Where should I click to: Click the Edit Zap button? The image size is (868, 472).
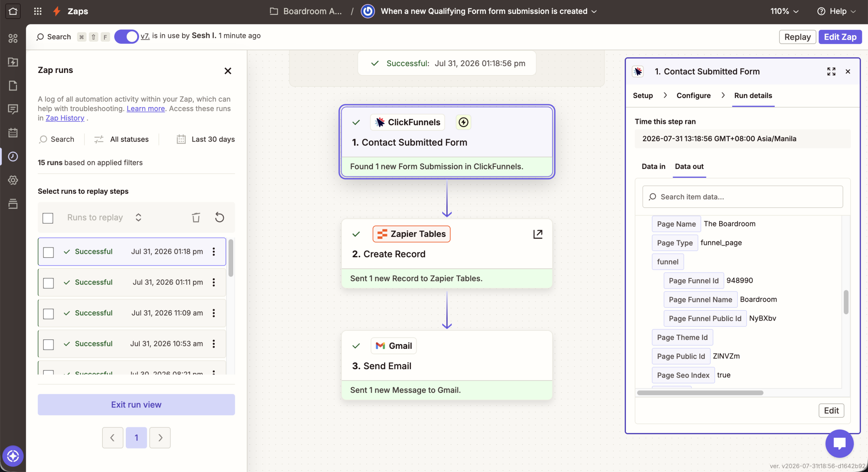[840, 37]
